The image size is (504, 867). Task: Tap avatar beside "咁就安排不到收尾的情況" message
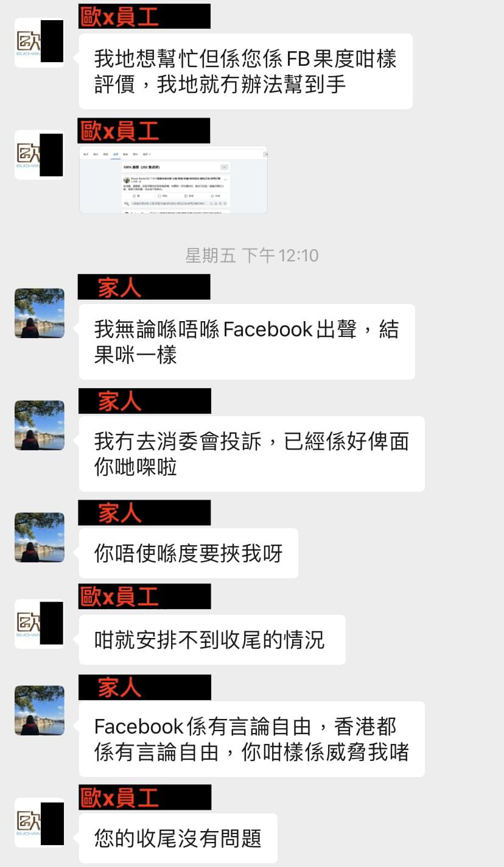[x=40, y=624]
